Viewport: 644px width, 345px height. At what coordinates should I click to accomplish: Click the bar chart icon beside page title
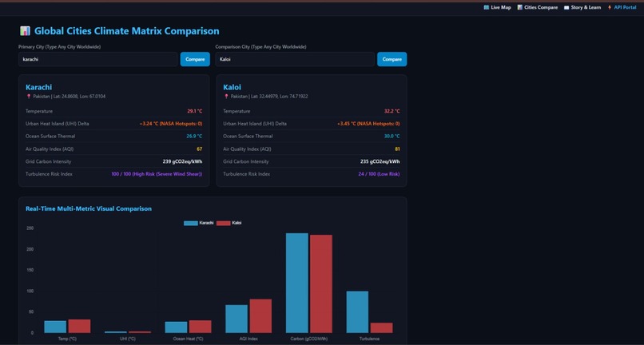point(25,31)
